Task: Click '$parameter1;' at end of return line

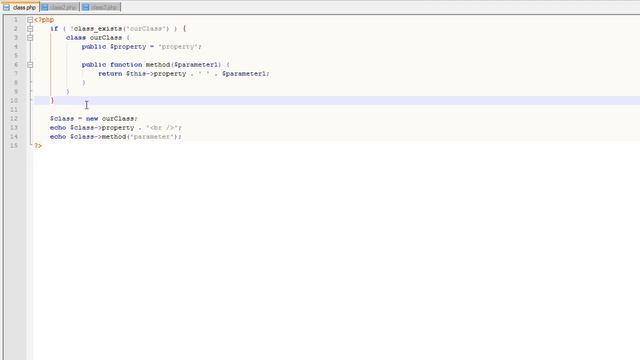Action: tap(246, 73)
